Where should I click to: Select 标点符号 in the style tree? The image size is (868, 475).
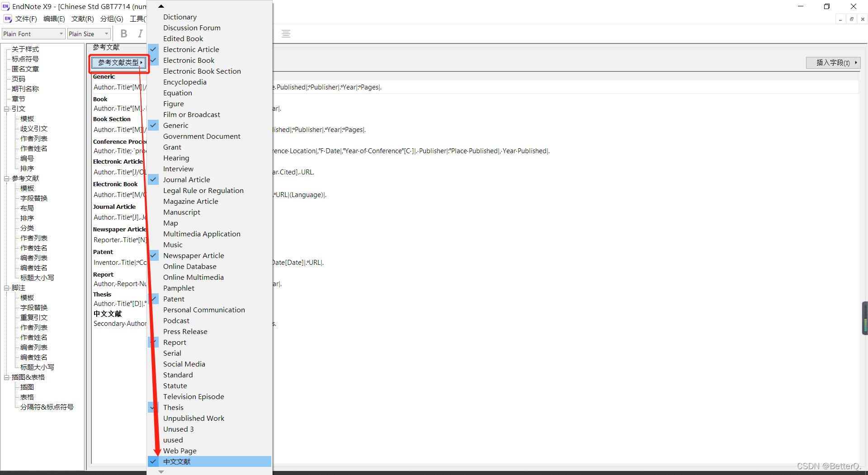click(x=25, y=59)
